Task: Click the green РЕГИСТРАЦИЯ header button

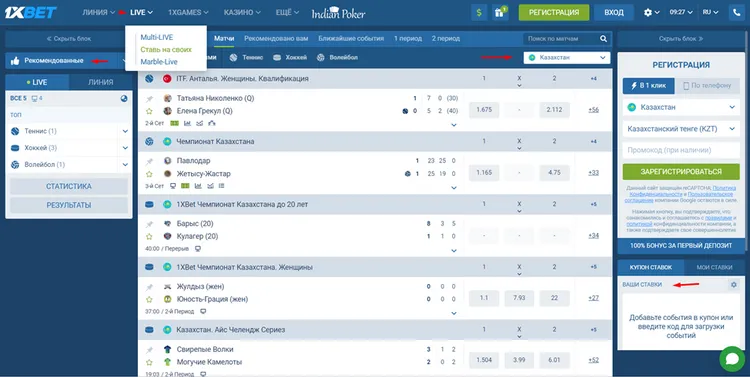Action: point(554,13)
